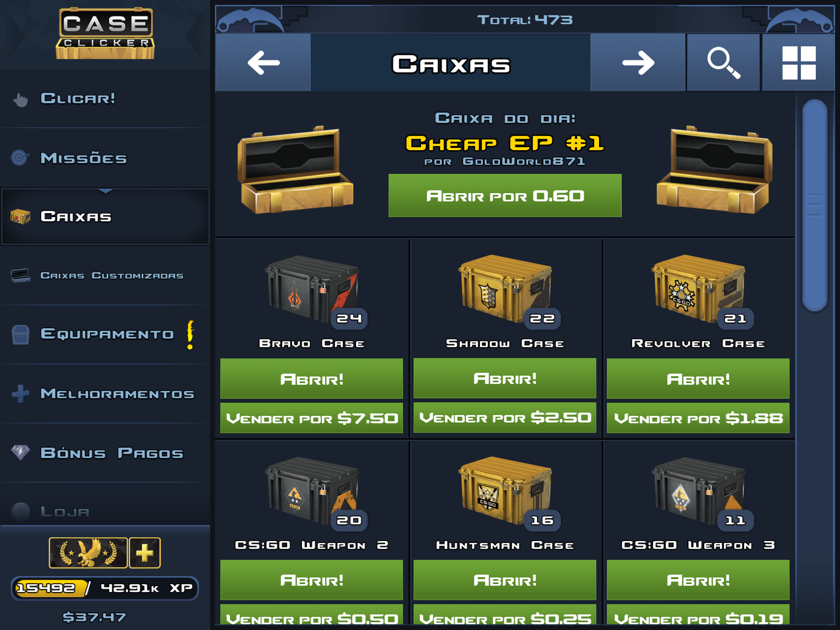Sell Revolver Case for $1.88
This screenshot has width=840, height=630.
click(x=698, y=418)
